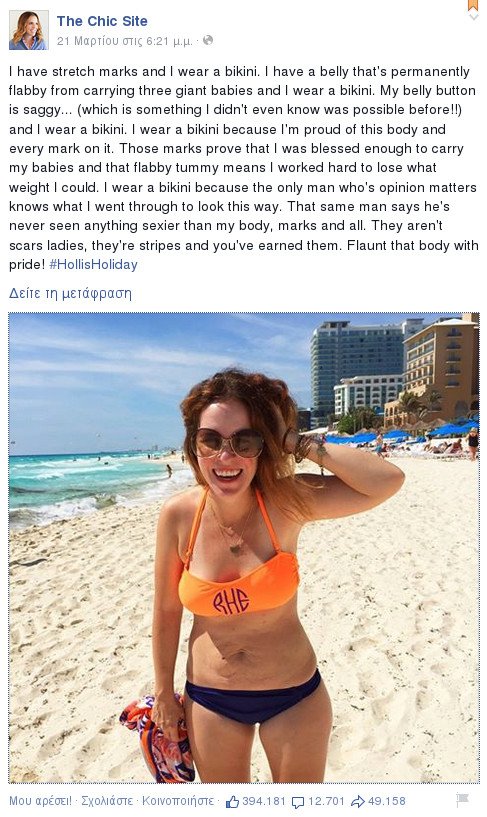Open The Chic Site profile picture
Viewport: 487px width, 817px height.
point(29,30)
